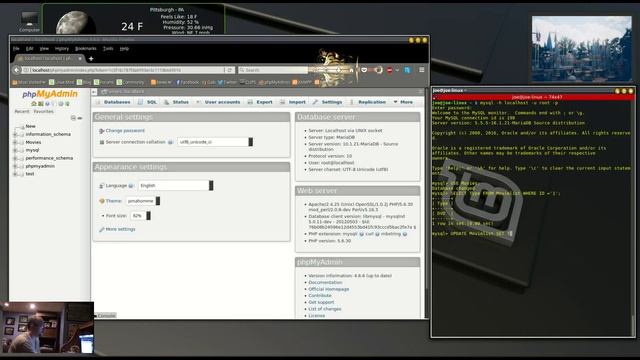Show Favorites tables list
This screenshot has width=640, height=360.
pos(43,111)
